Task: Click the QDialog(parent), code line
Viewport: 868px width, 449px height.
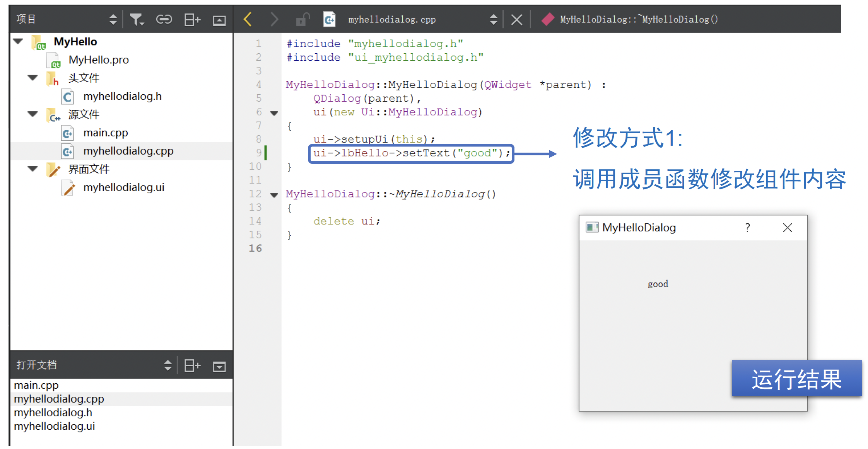Action: pos(367,98)
